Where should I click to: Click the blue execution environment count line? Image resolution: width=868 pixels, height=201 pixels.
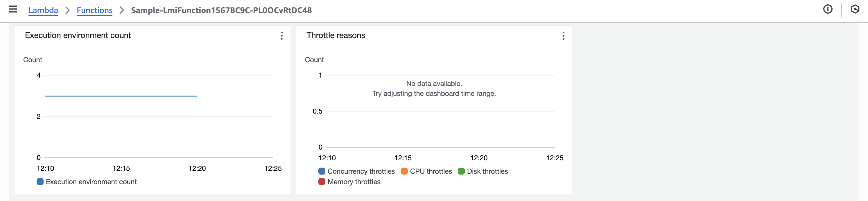click(x=121, y=96)
